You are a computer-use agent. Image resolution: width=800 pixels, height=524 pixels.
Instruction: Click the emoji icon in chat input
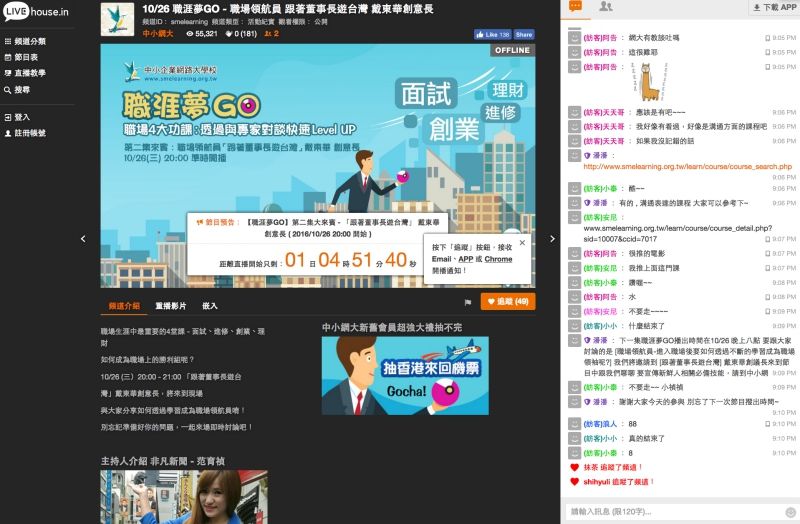[790, 512]
